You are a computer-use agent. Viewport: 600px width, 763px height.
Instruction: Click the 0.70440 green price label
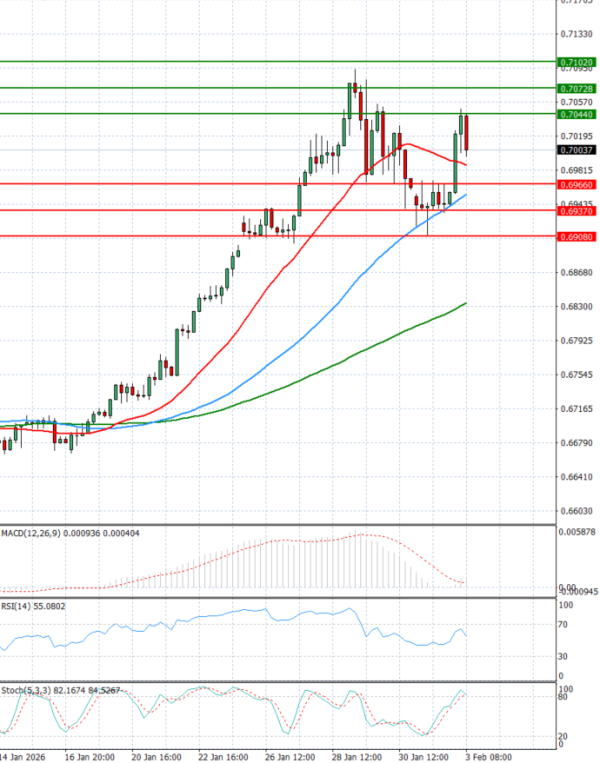pyautogui.click(x=577, y=114)
